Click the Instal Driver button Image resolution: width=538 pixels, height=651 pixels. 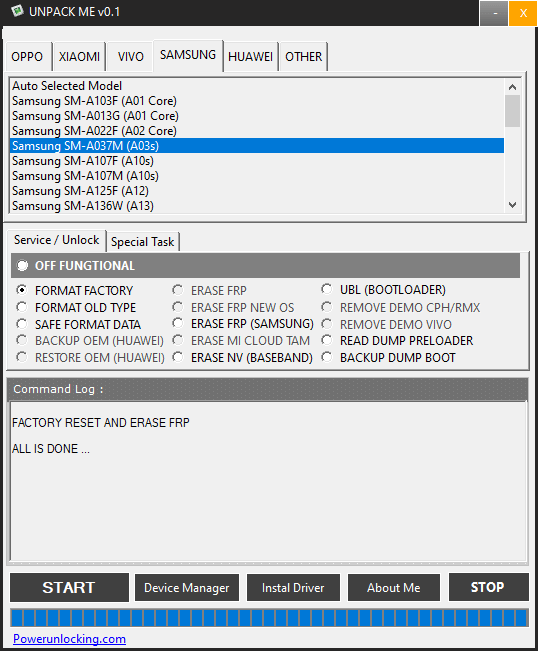pyautogui.click(x=293, y=587)
